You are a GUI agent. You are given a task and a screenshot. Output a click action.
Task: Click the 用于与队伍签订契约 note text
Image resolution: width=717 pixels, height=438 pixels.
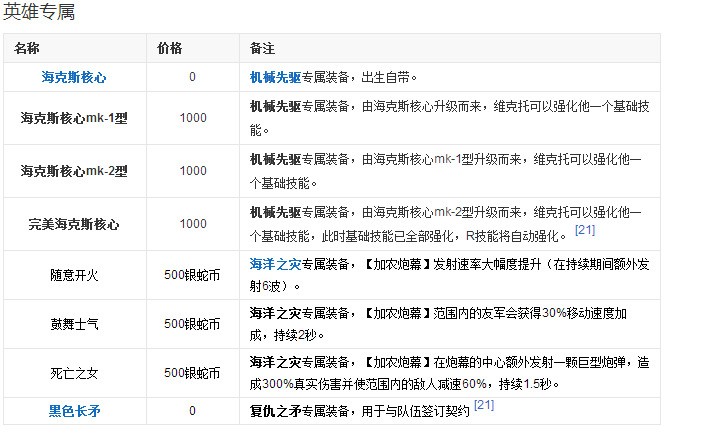tap(416, 411)
